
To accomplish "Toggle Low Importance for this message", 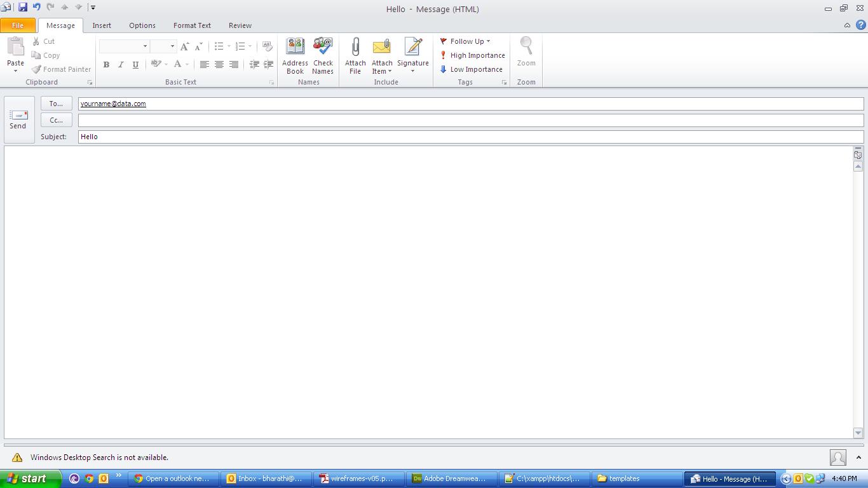I will [472, 69].
